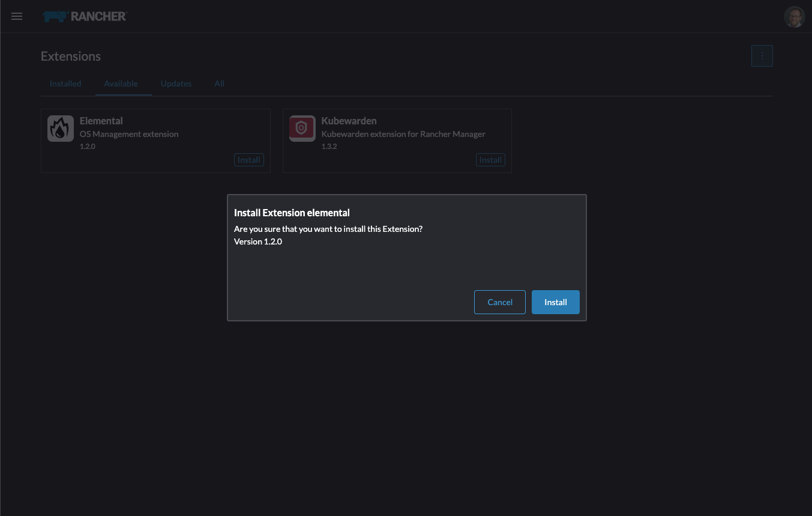Click the Version 1.2.0 text in dialog
The width and height of the screenshot is (812, 516).
[x=258, y=241]
